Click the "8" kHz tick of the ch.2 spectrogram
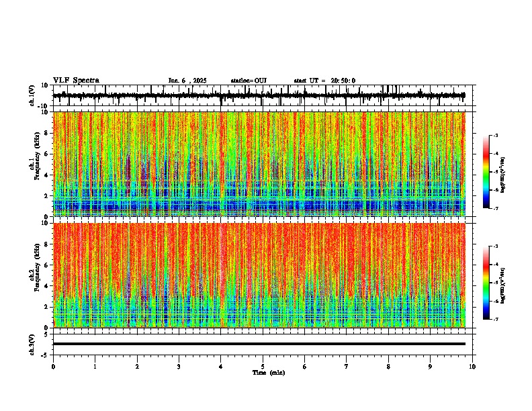Screen dimensions: 532x411 pyautogui.click(x=46, y=244)
